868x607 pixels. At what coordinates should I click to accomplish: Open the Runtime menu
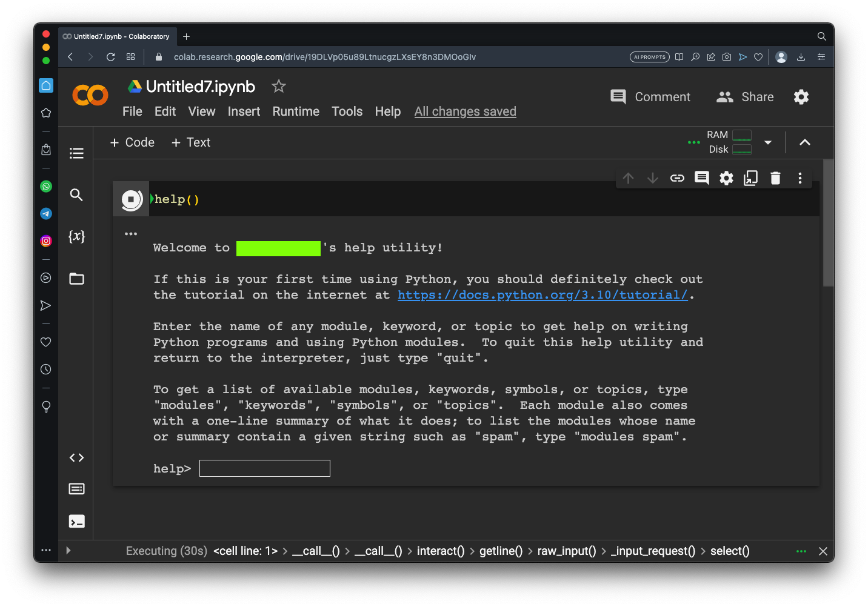point(296,111)
